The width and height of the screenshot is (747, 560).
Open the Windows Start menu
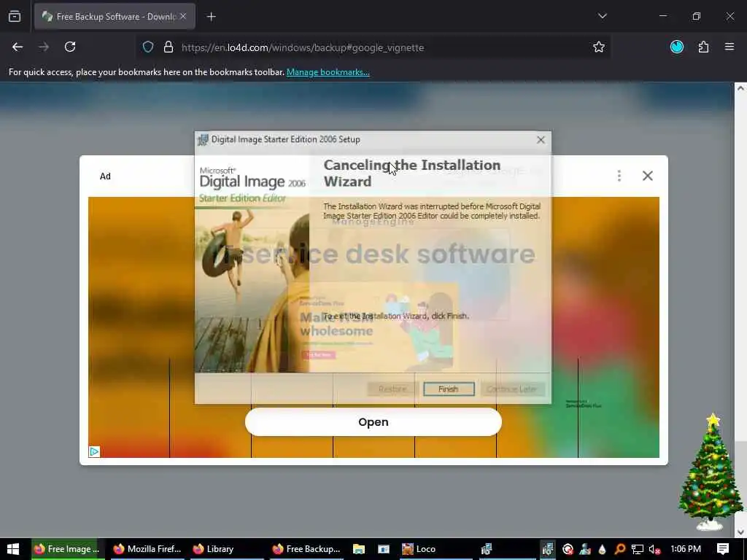(13, 548)
